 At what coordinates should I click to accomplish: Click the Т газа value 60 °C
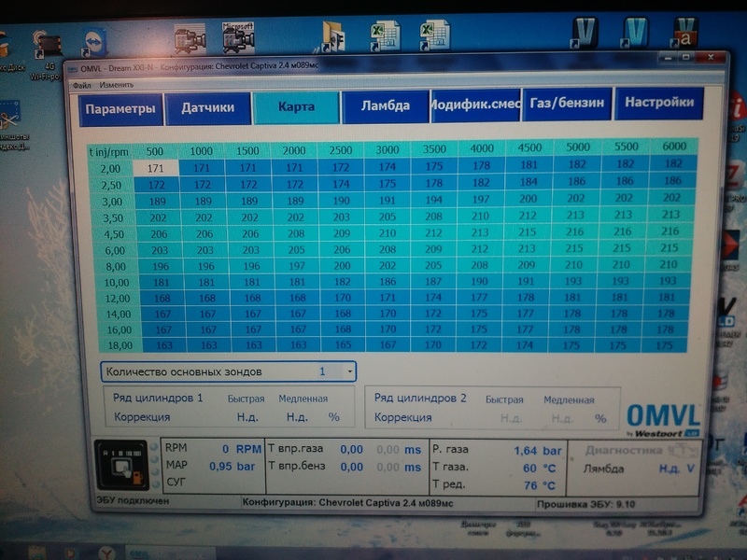(540, 469)
